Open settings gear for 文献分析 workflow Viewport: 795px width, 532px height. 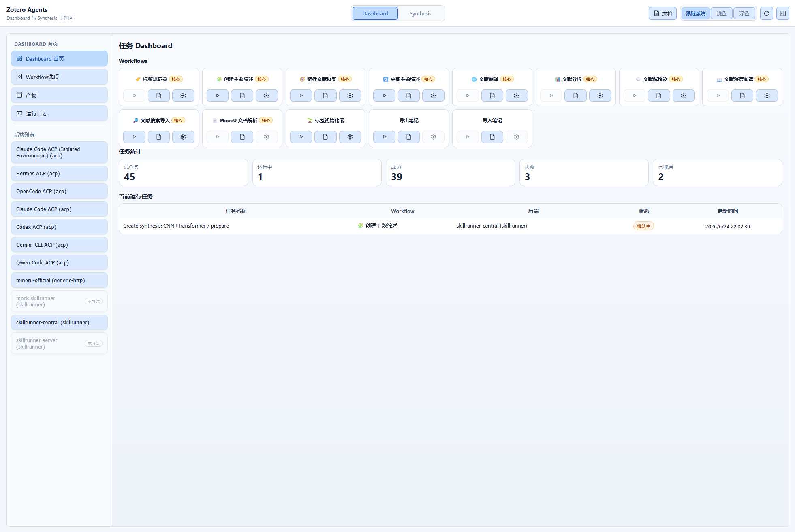tap(600, 96)
